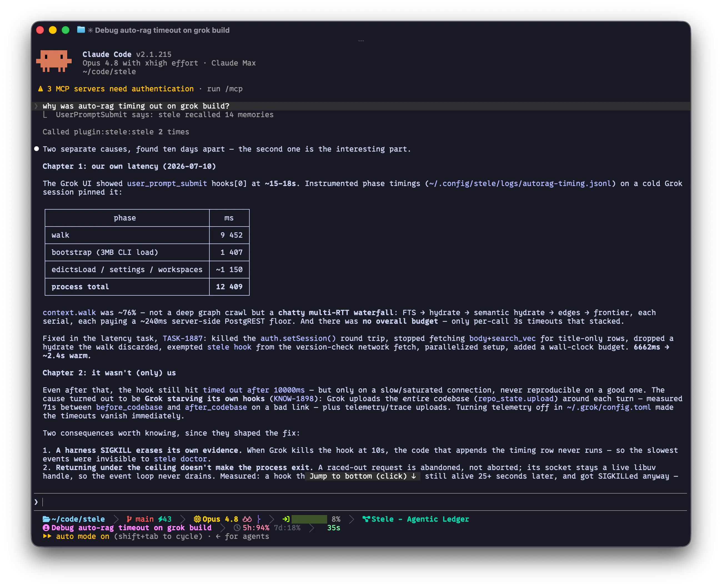Viewport: 722px width, 588px height.
Task: Click the 'Chapter 2: it wasn't (only) us' heading
Action: point(109,373)
